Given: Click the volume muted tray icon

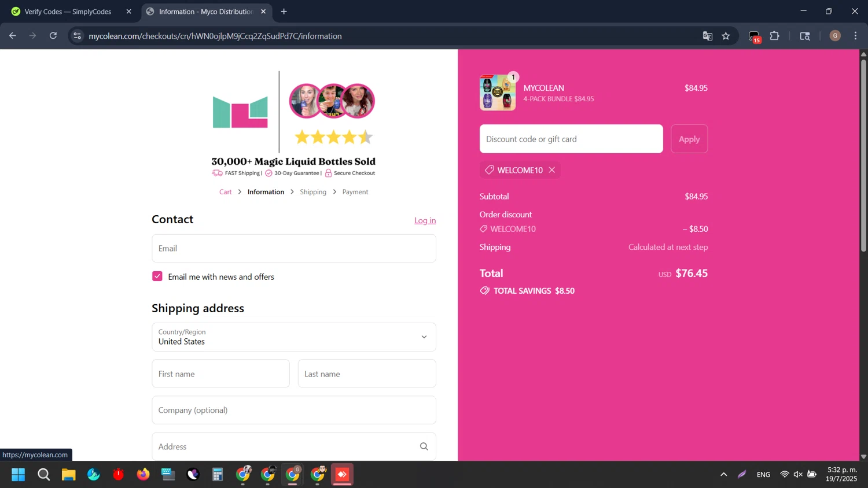Looking at the screenshot, I should tap(798, 475).
